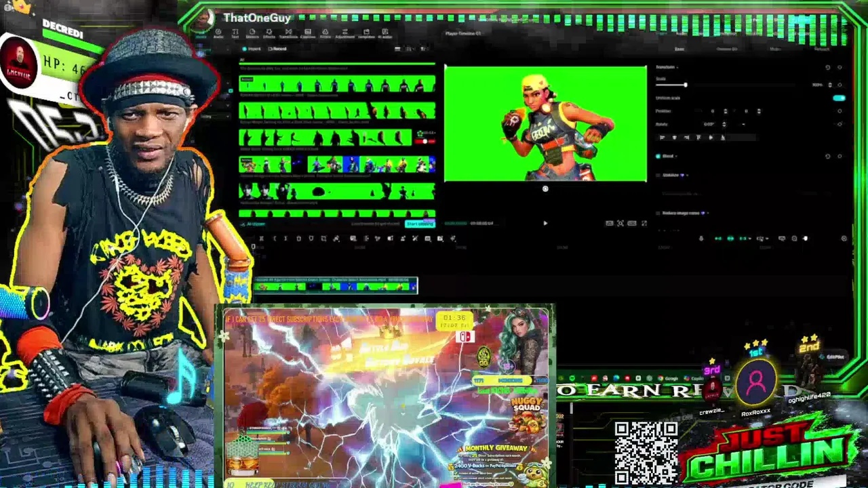Select the green-screen clip on the timeline
The height and width of the screenshot is (488, 868).
tap(335, 285)
